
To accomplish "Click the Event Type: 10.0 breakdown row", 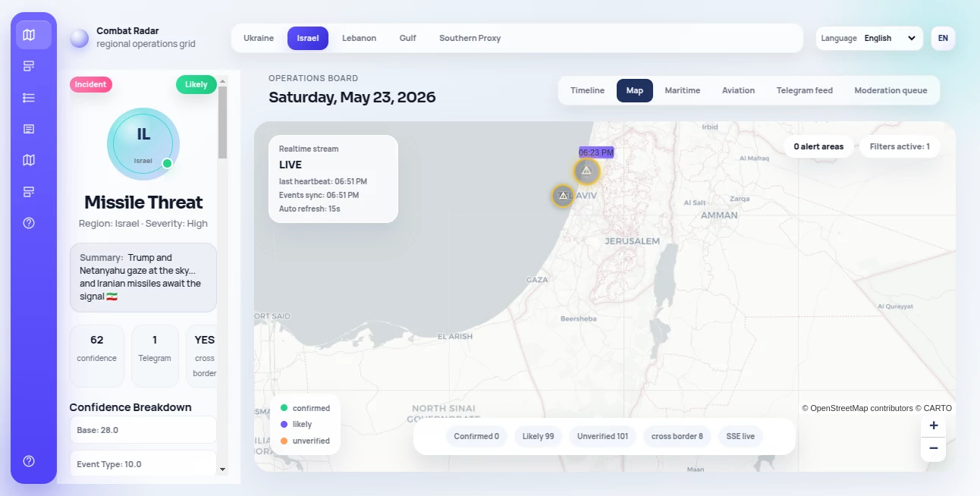I will tap(143, 463).
